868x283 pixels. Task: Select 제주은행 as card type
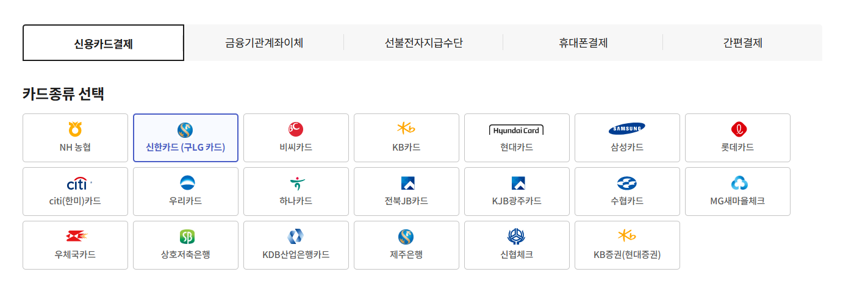[406, 245]
